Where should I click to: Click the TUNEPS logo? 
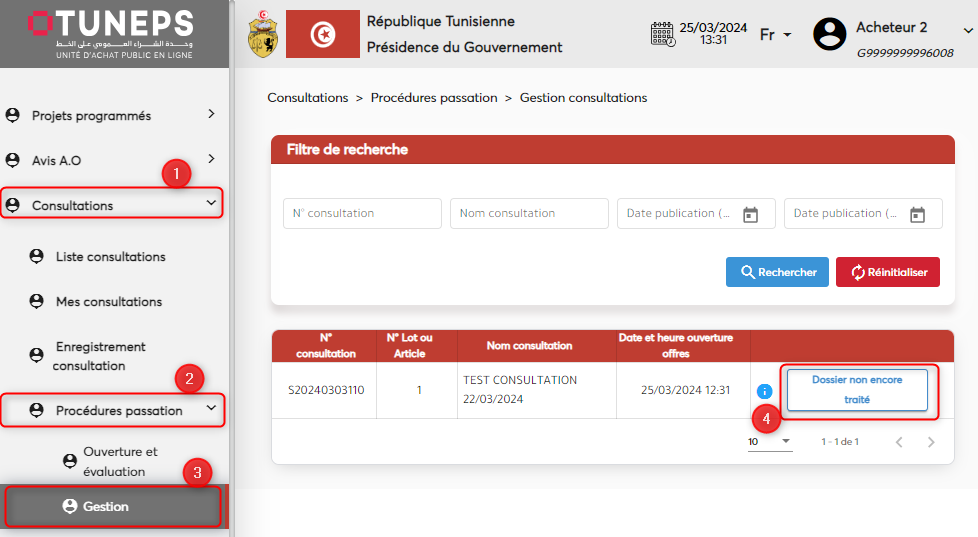(x=110, y=33)
